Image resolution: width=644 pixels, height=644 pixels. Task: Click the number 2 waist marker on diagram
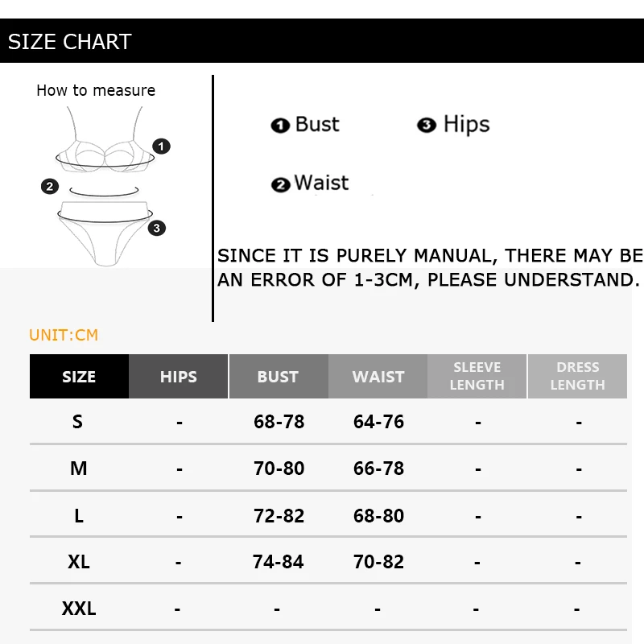pyautogui.click(x=50, y=187)
